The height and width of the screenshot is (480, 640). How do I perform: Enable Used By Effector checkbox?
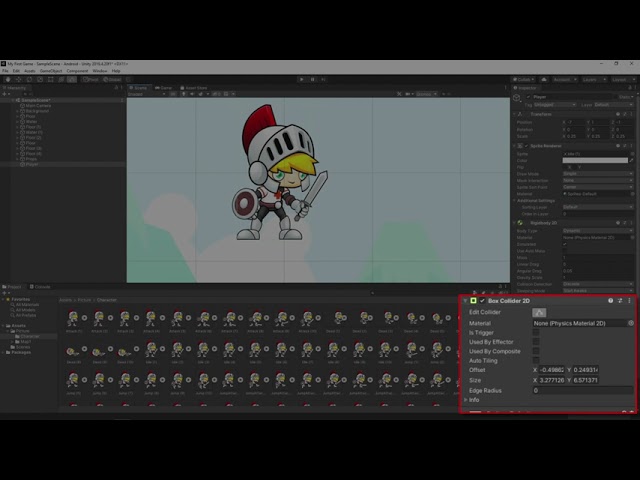coord(536,342)
